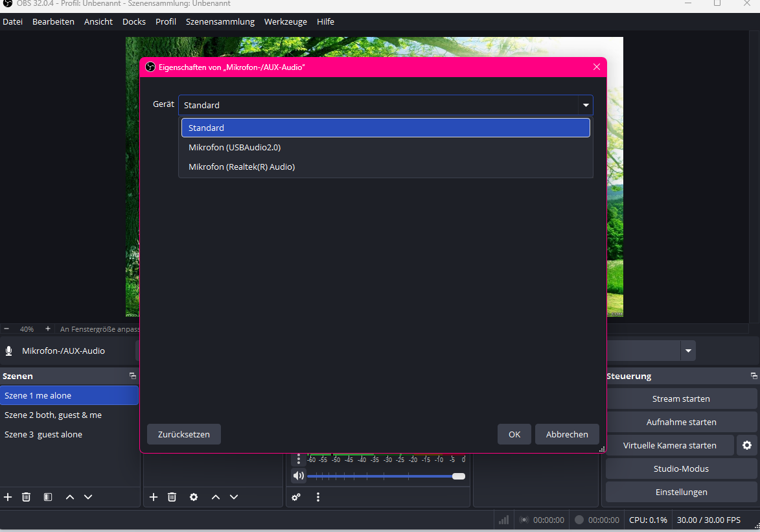The width and height of the screenshot is (760, 532).
Task: Move source up with sources up arrow
Action: pyautogui.click(x=216, y=497)
